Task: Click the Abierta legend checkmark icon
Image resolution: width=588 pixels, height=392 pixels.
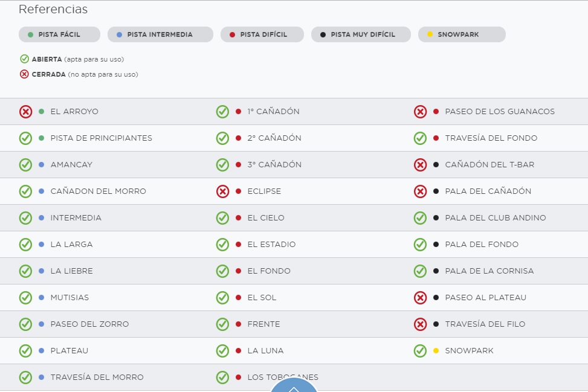Action: tap(24, 59)
